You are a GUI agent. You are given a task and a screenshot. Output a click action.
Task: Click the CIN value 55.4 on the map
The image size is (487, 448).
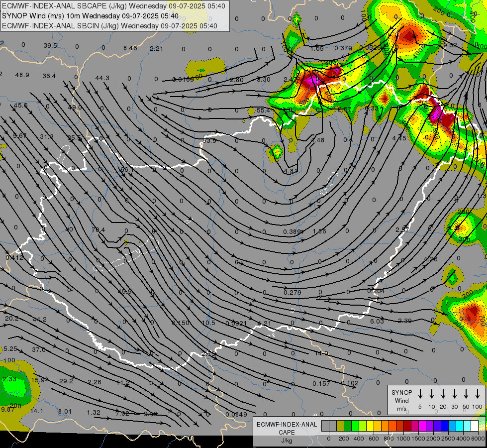click(x=263, y=111)
